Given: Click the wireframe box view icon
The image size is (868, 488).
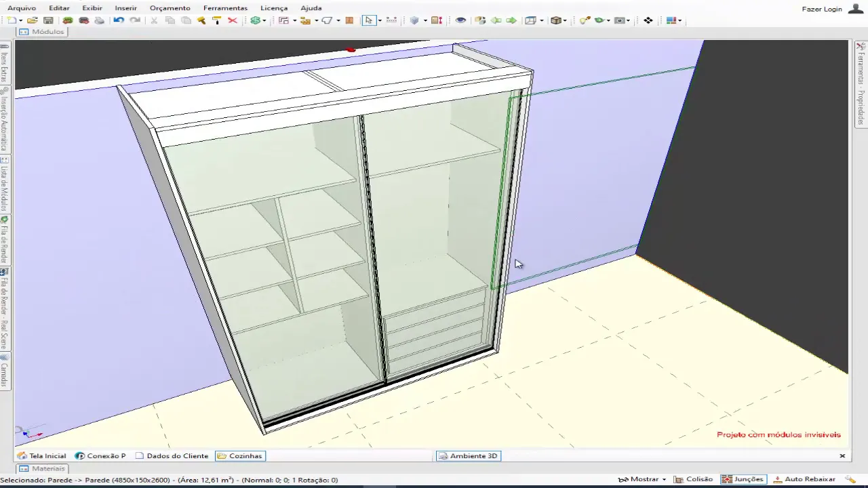Looking at the screenshot, I should coord(530,20).
